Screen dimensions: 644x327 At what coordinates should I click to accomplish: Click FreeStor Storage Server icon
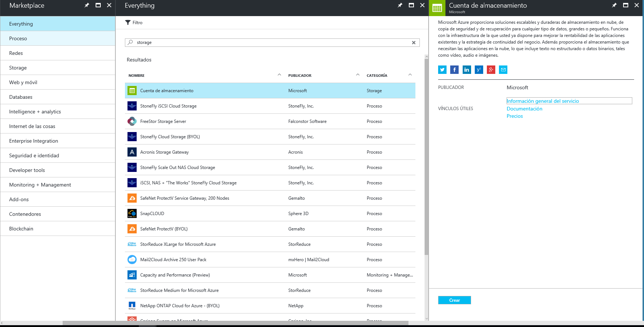coord(132,121)
